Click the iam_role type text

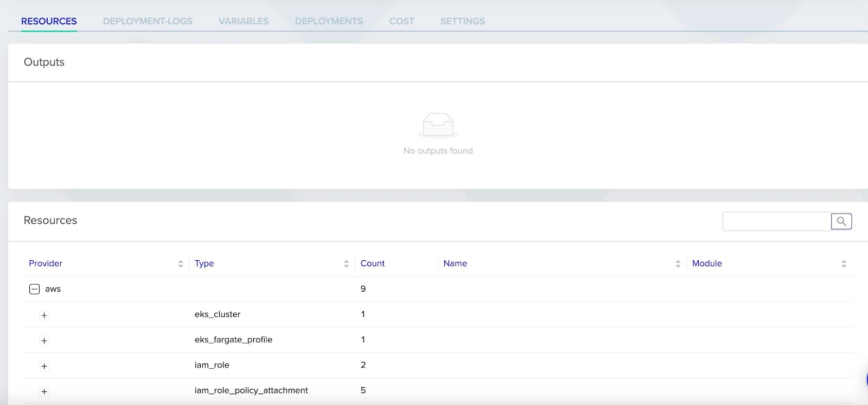pos(212,365)
